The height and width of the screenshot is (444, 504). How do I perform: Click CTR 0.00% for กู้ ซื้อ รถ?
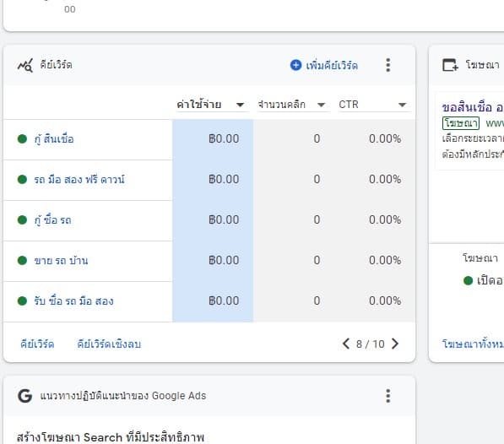coord(385,219)
